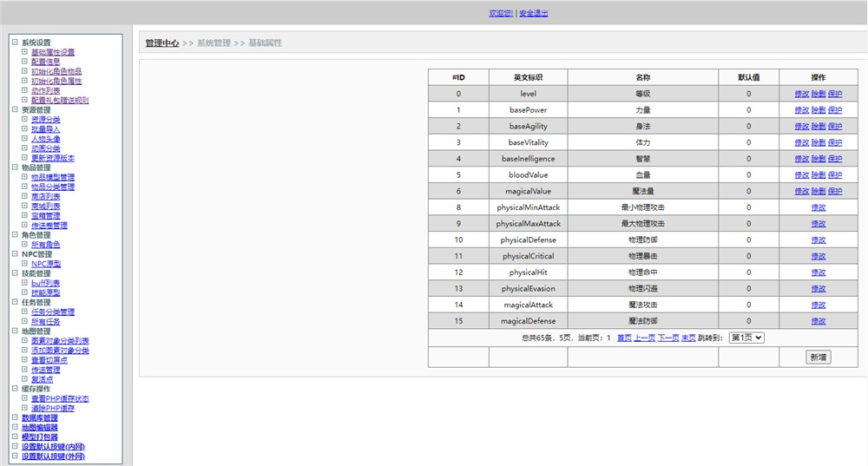Click the plus icon beside 所有任务
This screenshot has width=868, height=466.
[24, 322]
